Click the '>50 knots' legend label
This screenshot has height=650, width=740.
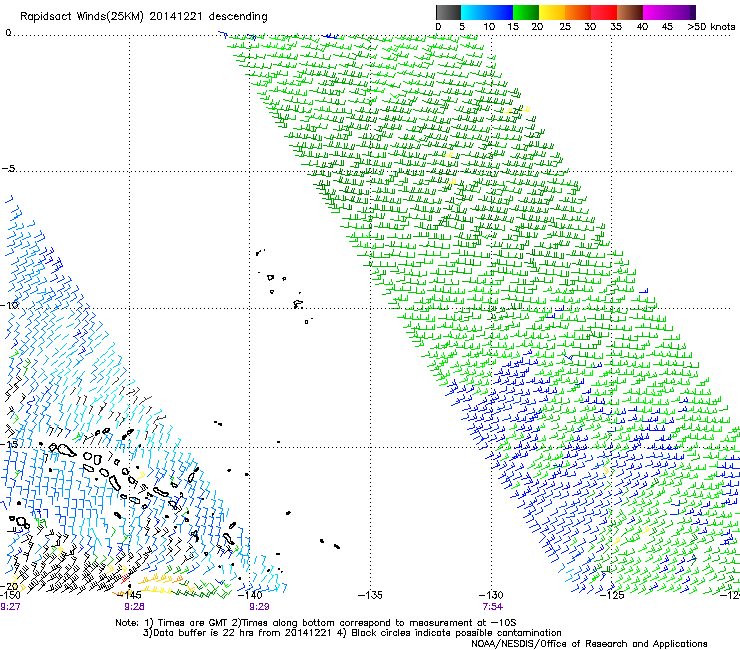point(711,27)
